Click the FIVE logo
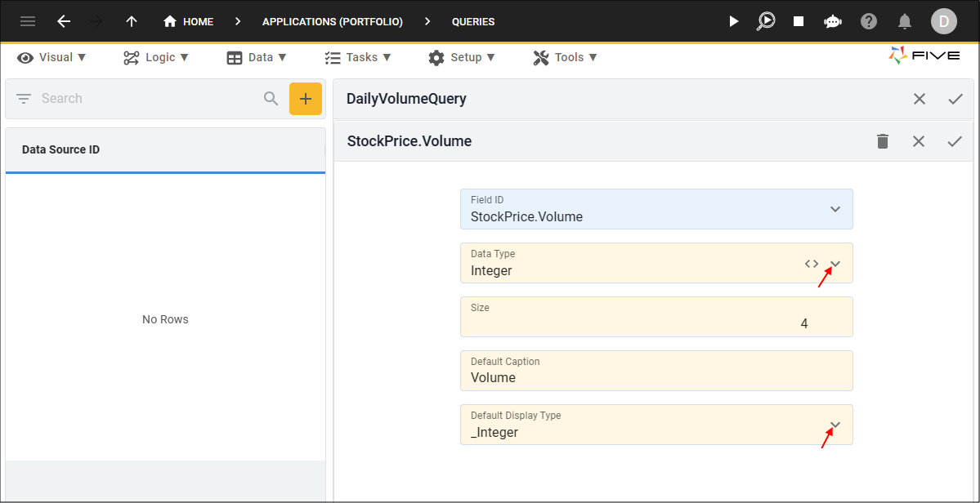 [x=924, y=56]
